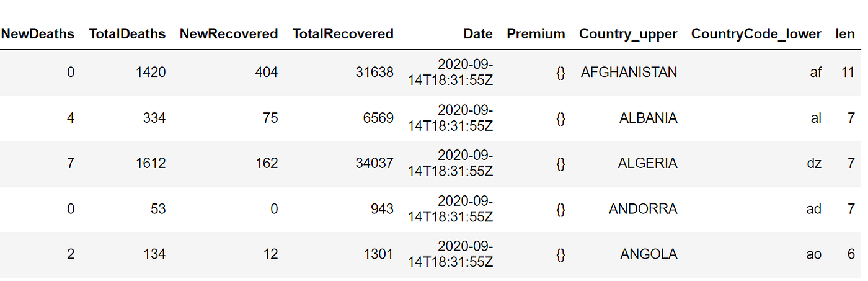Image resolution: width=868 pixels, height=281 pixels.
Task: Click the Country_upper column header
Action: 628,34
